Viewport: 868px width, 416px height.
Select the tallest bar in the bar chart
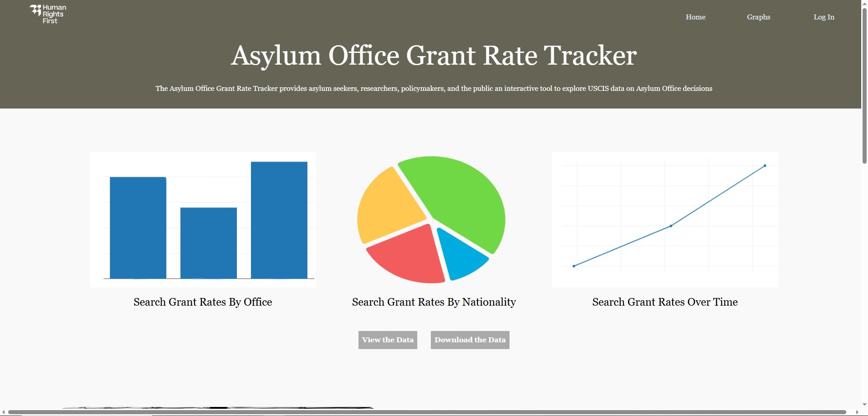tap(279, 219)
